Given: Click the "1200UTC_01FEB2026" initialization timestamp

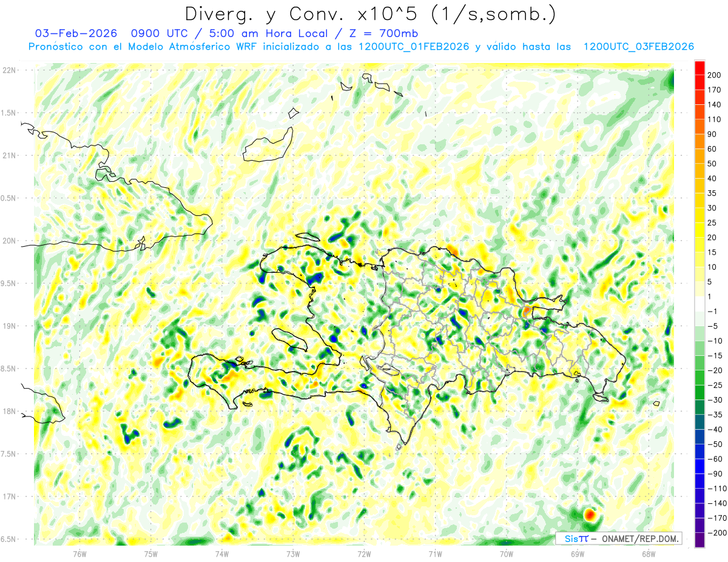Looking at the screenshot, I should point(414,47).
